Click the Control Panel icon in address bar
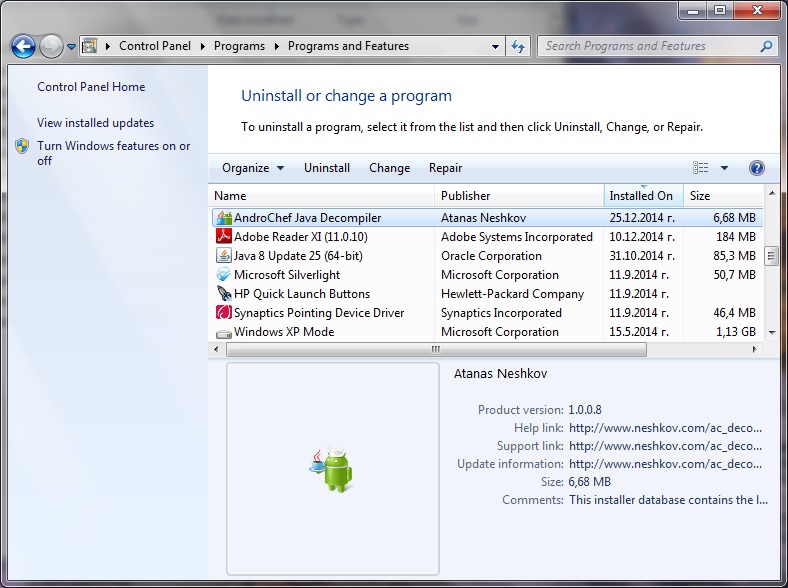 (x=89, y=46)
